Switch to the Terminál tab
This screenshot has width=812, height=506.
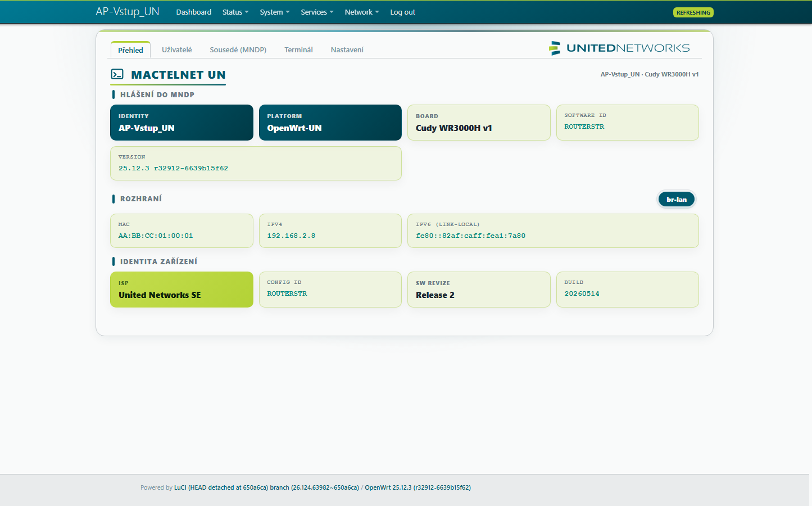[x=298, y=50]
